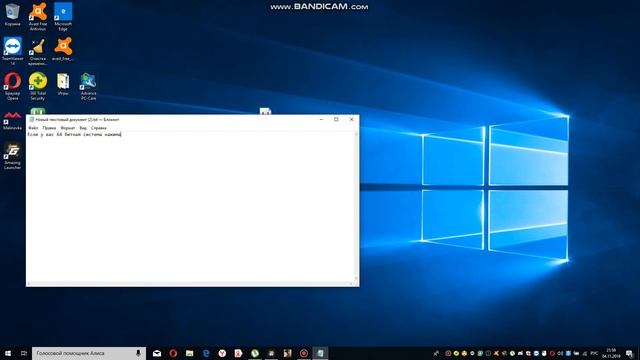Click the microphone icon in Alisa search box

point(138,353)
